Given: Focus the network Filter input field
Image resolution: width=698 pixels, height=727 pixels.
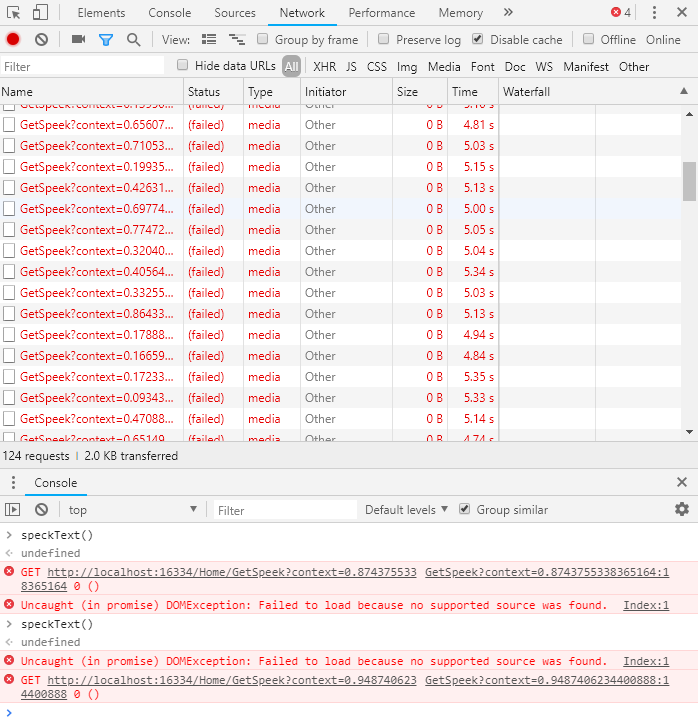Looking at the screenshot, I should (x=83, y=67).
